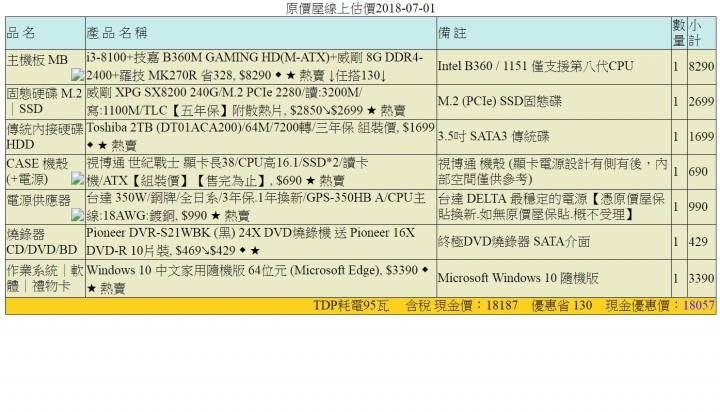Select the 電源供應器 category cell

tap(45, 207)
